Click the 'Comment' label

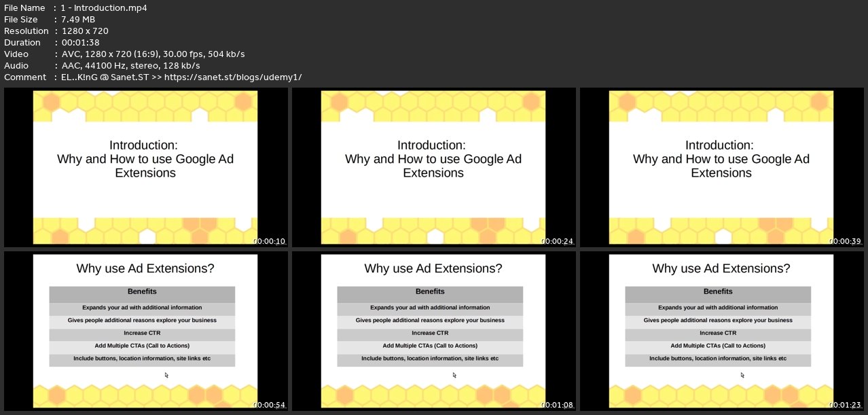(x=25, y=77)
